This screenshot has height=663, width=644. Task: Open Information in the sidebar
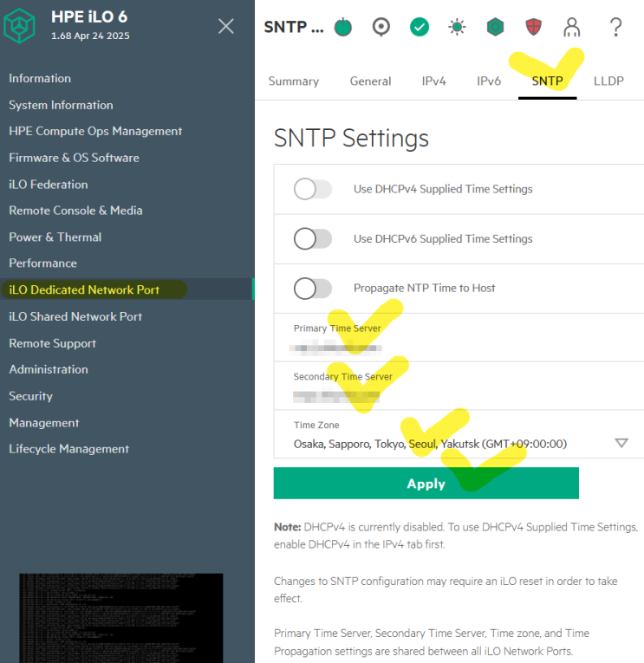click(40, 78)
